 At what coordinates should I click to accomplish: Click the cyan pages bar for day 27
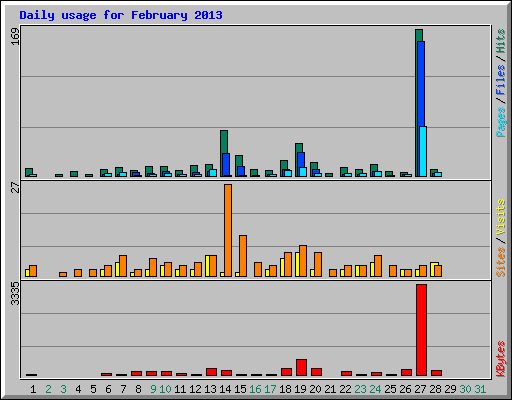(x=423, y=151)
